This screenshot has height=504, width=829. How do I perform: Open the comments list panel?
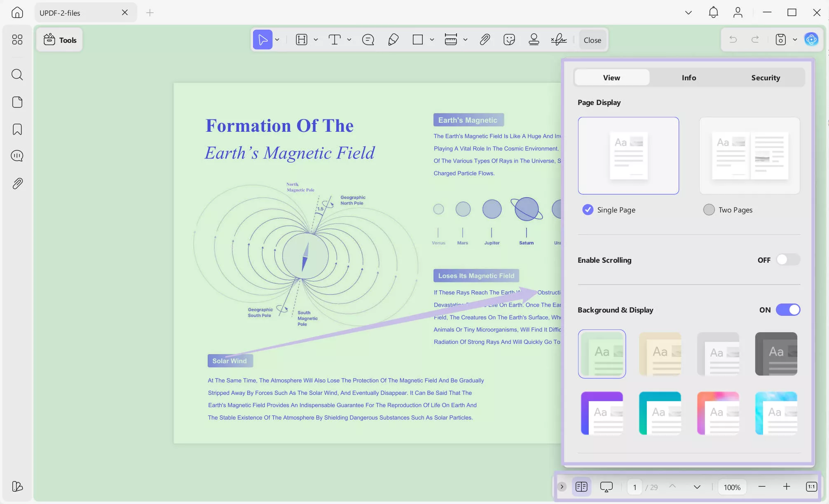pos(17,156)
